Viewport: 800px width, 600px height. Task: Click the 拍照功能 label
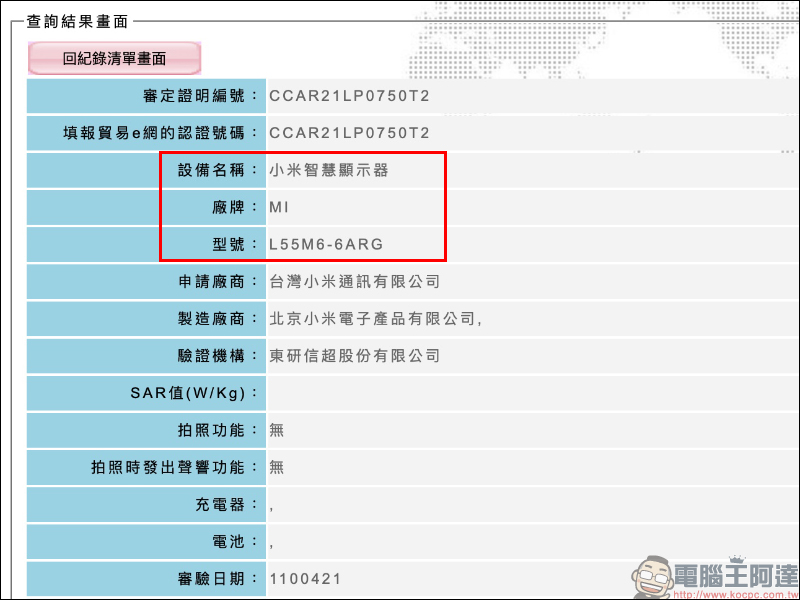coord(217,430)
